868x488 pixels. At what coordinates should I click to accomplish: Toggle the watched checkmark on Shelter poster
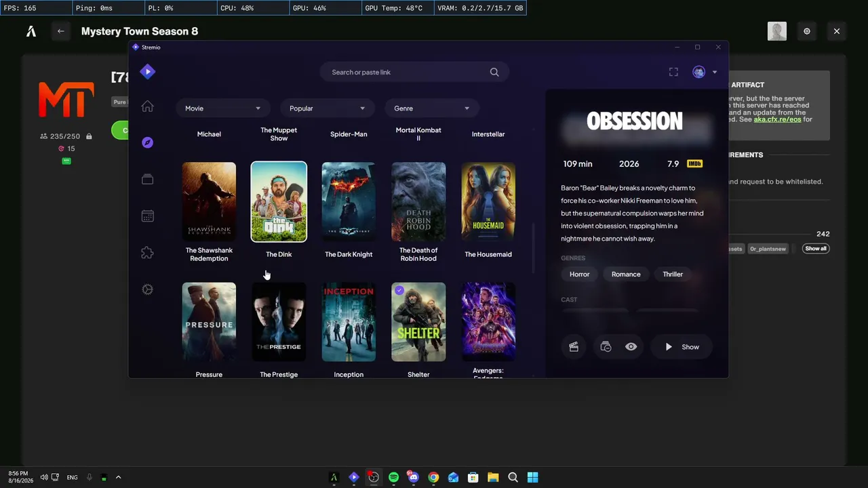coord(399,290)
